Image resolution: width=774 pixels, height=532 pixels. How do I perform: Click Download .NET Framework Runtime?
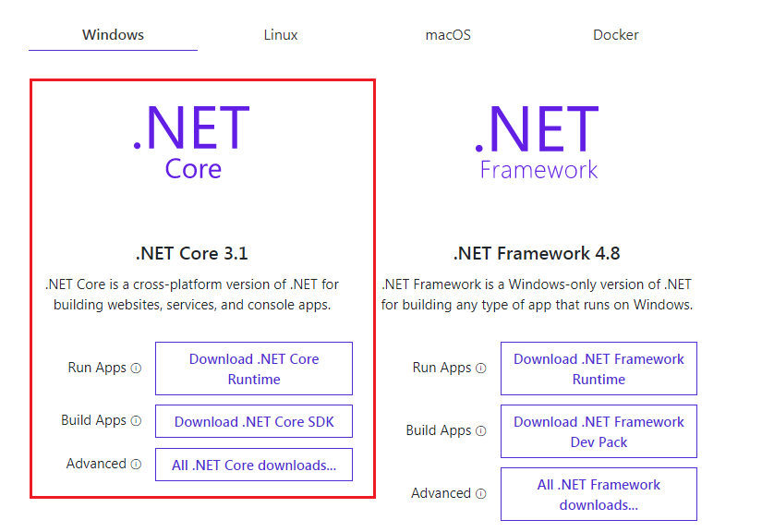point(598,368)
